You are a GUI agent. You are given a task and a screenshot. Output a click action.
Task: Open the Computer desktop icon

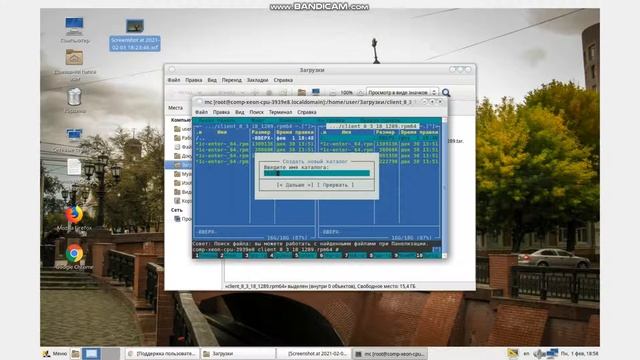74,29
